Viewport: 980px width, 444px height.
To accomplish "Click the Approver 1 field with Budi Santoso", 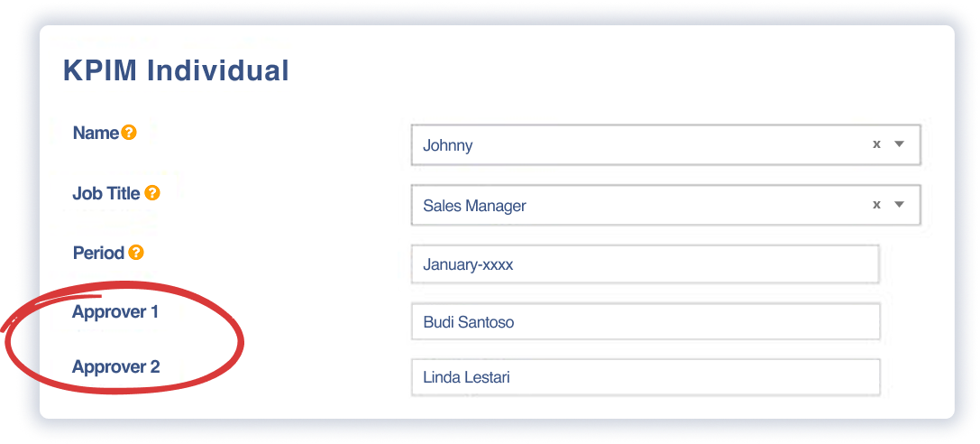I will tap(644, 321).
